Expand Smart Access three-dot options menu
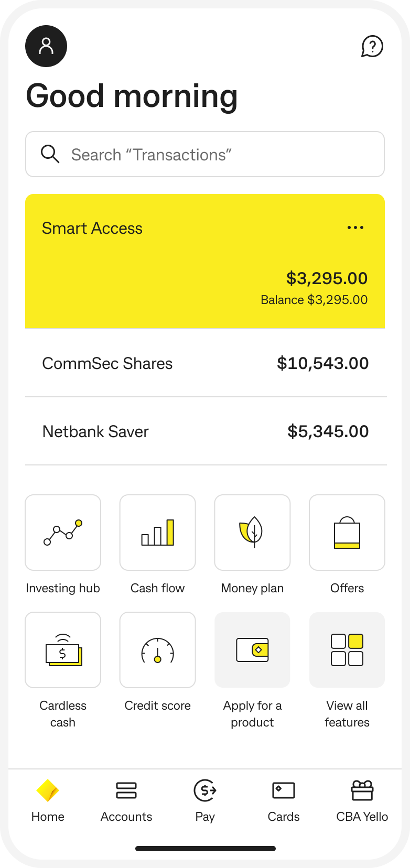The width and height of the screenshot is (410, 868). tap(355, 227)
